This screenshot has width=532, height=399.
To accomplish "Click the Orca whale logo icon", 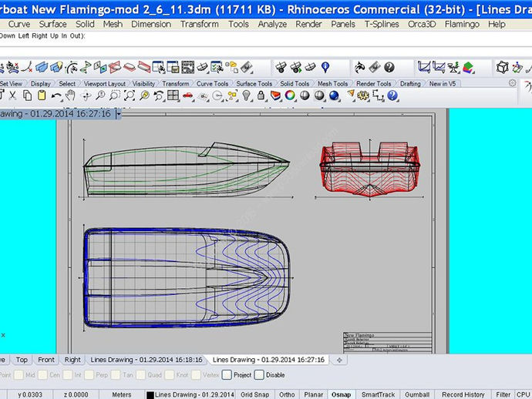I will pos(359,67).
